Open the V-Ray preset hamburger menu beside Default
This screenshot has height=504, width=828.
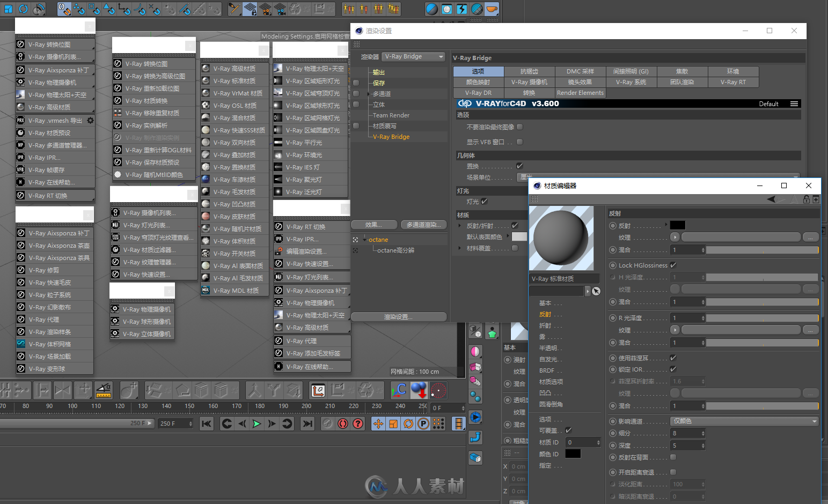point(794,104)
